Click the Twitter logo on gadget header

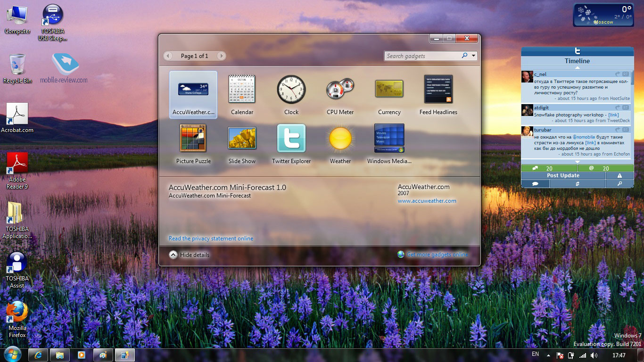577,51
